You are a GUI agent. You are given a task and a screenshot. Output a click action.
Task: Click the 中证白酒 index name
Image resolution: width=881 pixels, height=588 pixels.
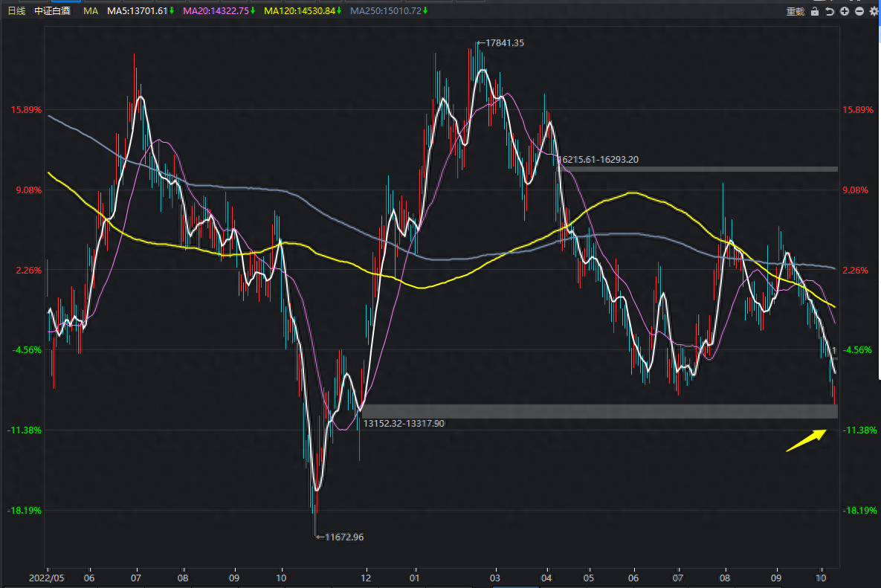tap(52, 10)
